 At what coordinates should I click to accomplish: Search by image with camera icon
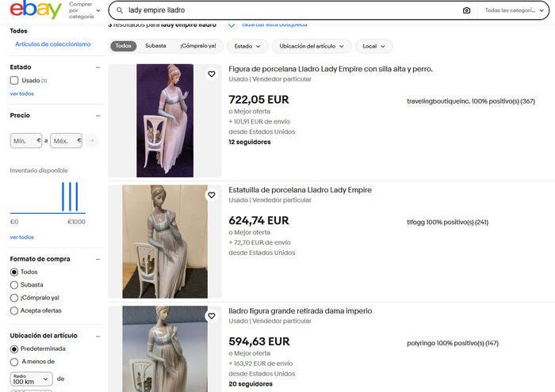pos(466,10)
